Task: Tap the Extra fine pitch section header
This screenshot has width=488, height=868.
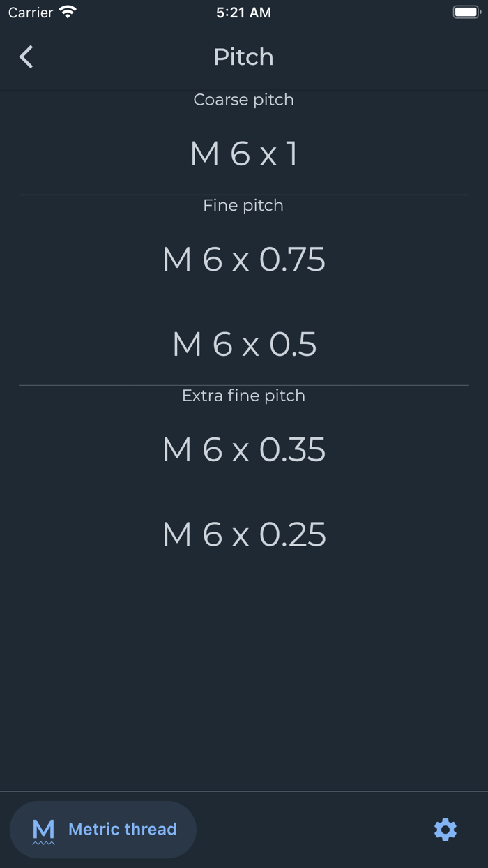Action: pos(243,395)
